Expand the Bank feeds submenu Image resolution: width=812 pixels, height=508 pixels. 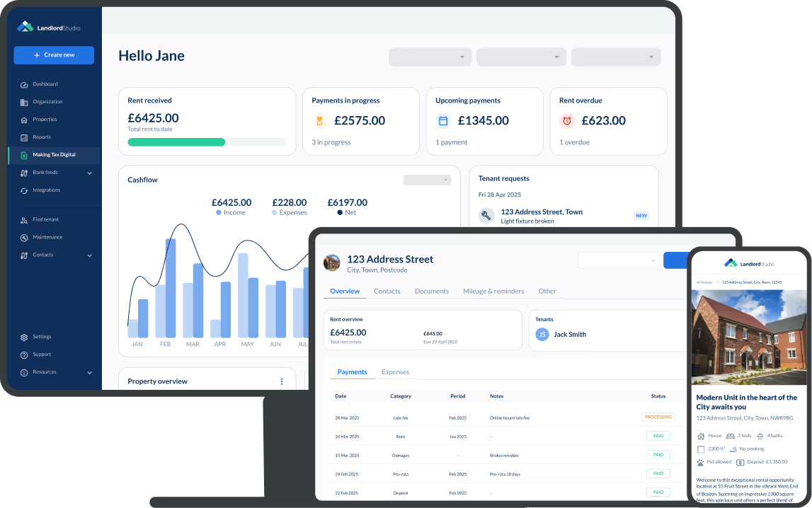[x=90, y=173]
